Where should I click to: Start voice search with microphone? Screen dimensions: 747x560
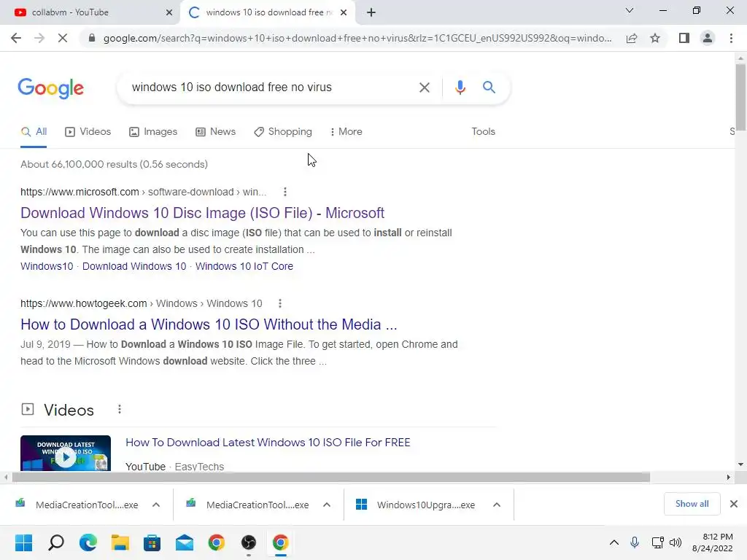(x=460, y=87)
